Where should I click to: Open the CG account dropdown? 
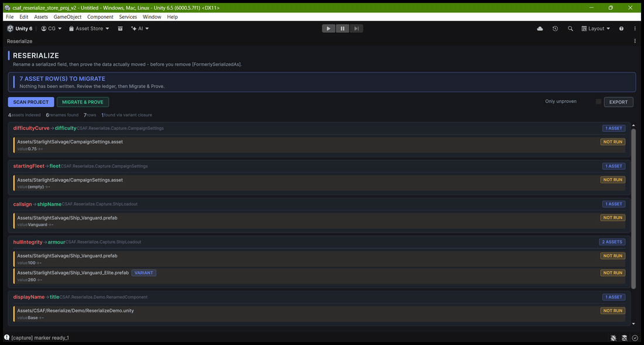(52, 28)
